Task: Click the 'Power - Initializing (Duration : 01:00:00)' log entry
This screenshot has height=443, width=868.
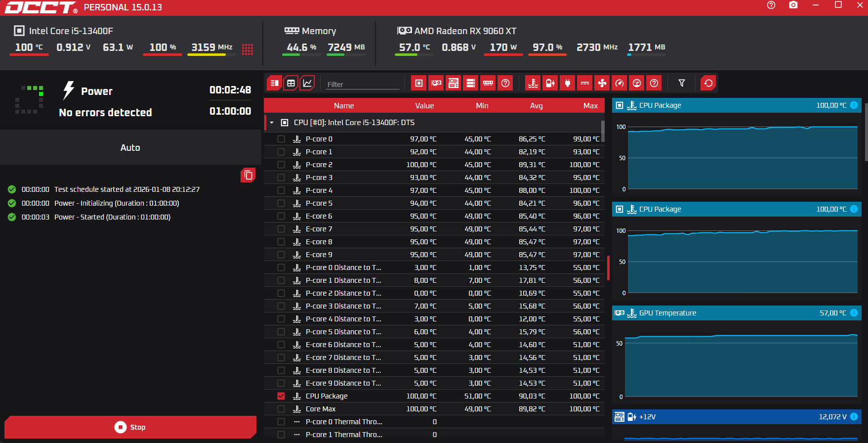Action: tap(117, 203)
